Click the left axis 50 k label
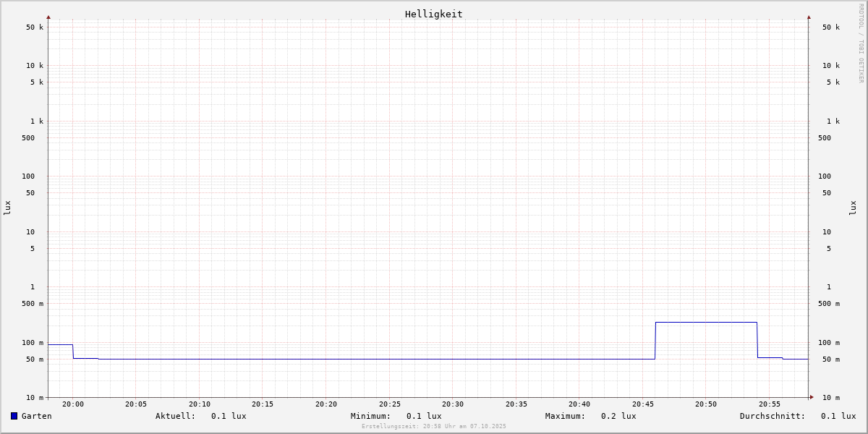The height and width of the screenshot is (434, 868). tap(35, 27)
